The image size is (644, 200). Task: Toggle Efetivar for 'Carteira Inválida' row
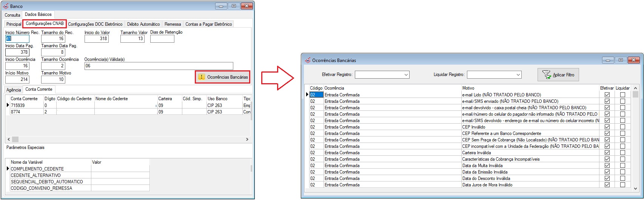(607, 153)
